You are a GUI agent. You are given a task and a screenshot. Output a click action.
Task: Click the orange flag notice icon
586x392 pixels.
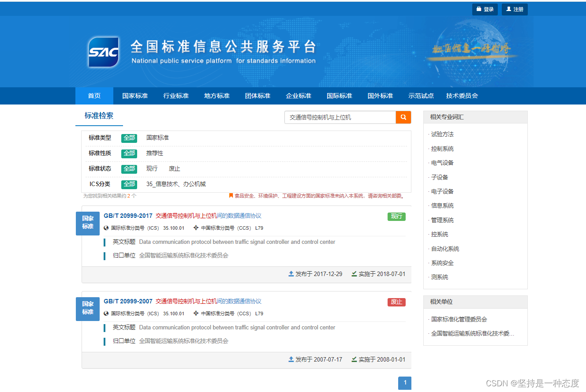coord(231,196)
